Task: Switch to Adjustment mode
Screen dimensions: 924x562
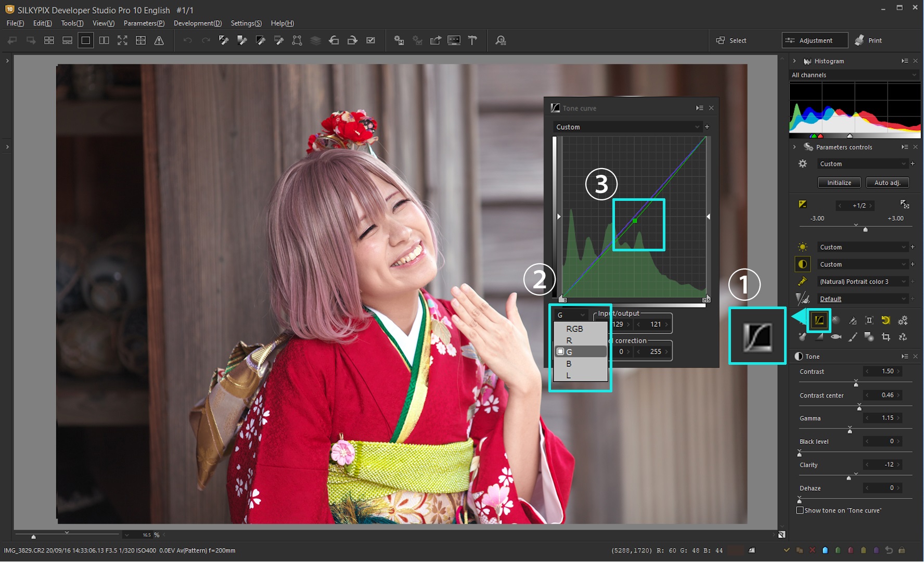Action: coord(815,41)
